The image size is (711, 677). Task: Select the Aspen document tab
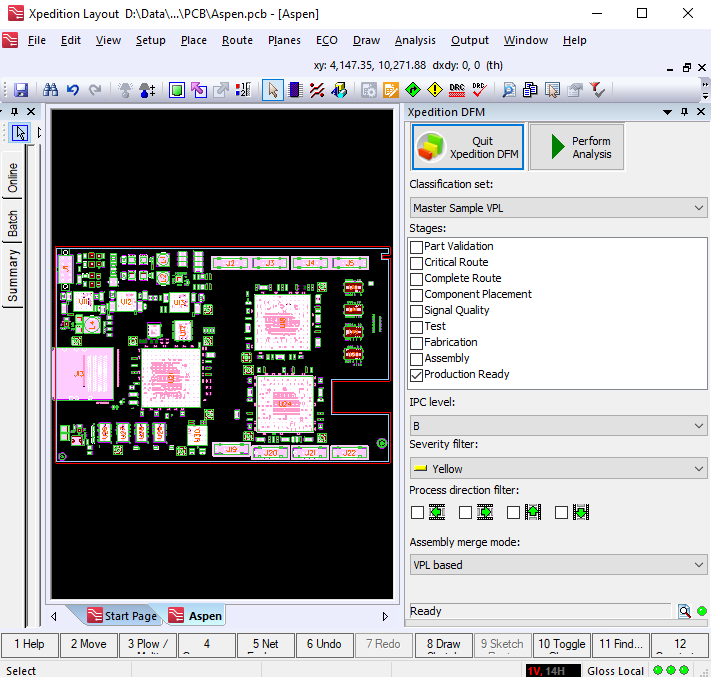[x=195, y=616]
